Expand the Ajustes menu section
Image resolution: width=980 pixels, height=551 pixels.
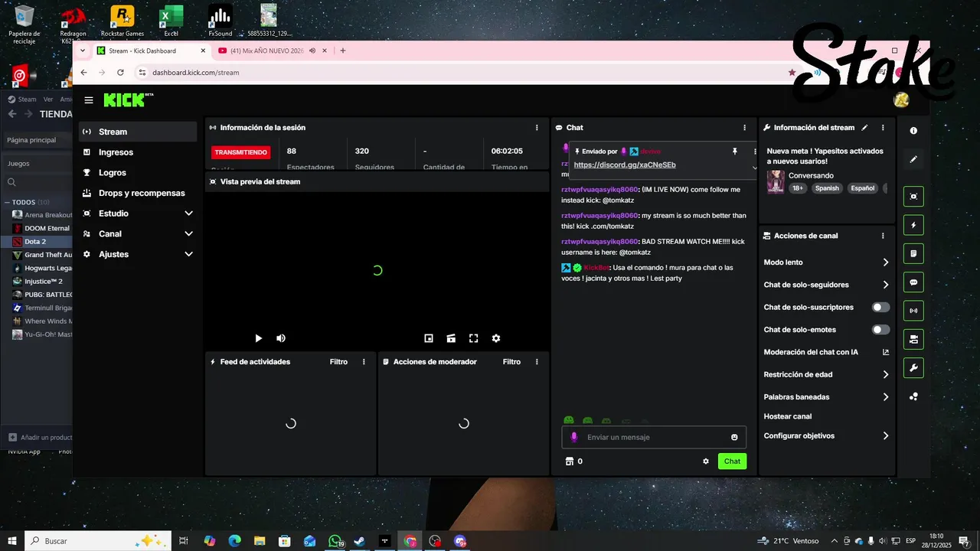[x=138, y=254]
